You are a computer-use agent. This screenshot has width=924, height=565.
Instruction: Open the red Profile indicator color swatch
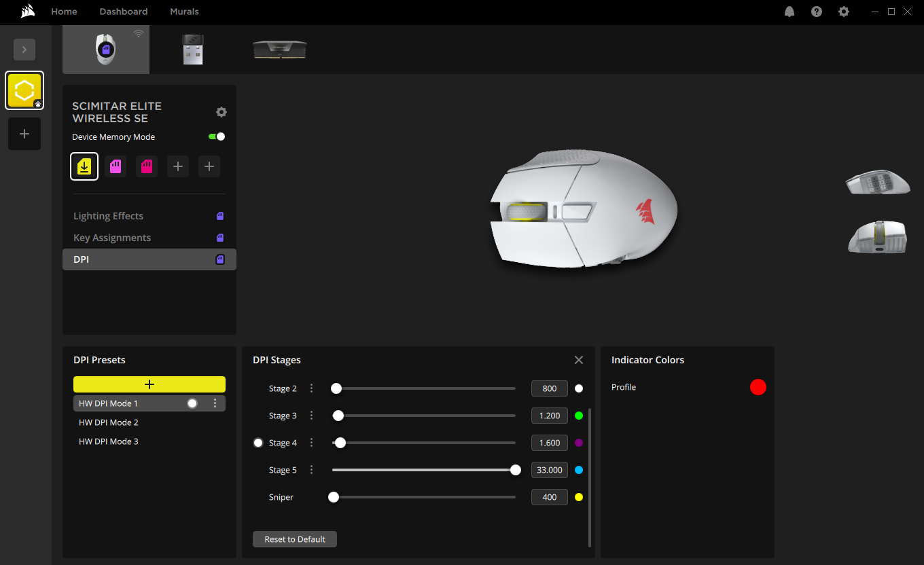click(x=758, y=387)
